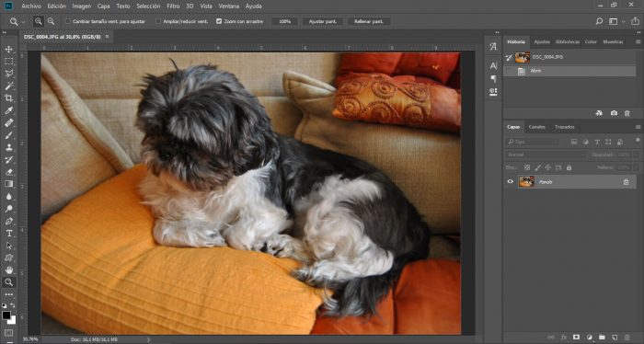The width and height of the screenshot is (644, 344).
Task: Open the Imagen menu
Action: [82, 6]
